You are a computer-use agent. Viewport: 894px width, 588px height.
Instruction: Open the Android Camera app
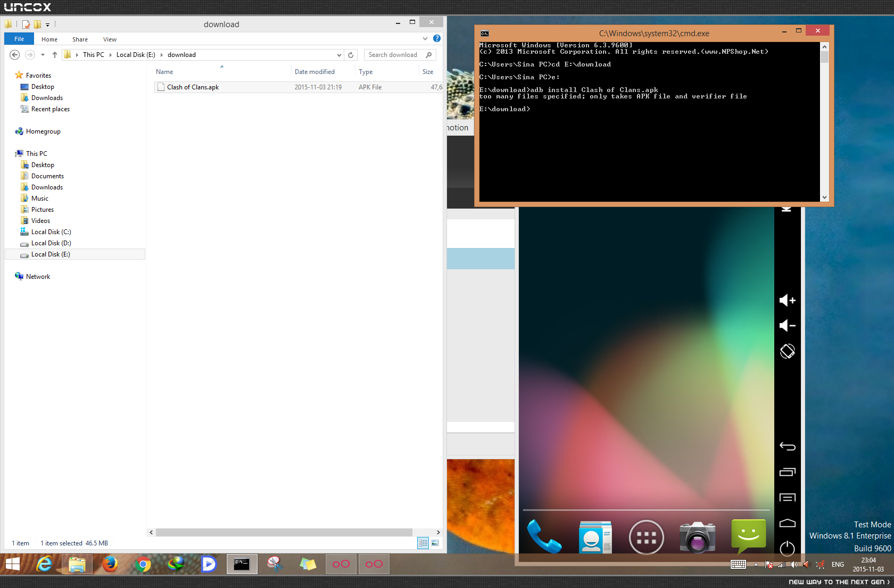coord(697,537)
